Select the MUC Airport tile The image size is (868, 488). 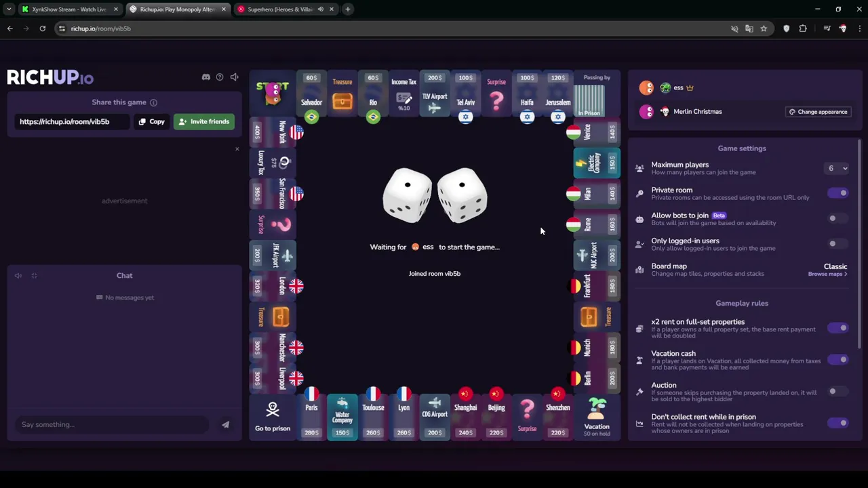coord(597,256)
